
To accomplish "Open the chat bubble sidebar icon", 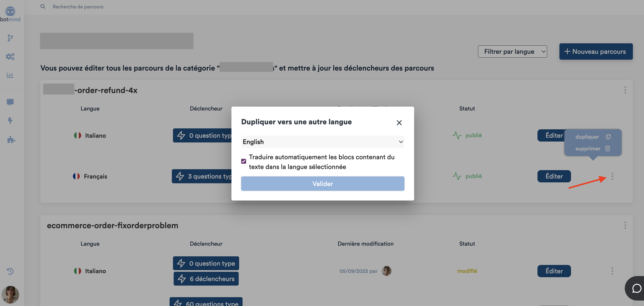I will pos(10,102).
